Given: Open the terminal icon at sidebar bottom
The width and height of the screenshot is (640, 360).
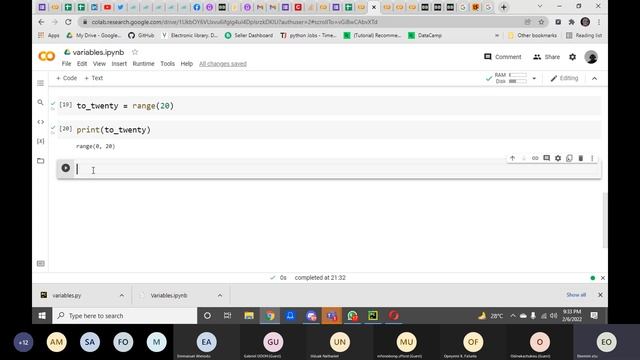Looking at the screenshot, I should point(40,264).
